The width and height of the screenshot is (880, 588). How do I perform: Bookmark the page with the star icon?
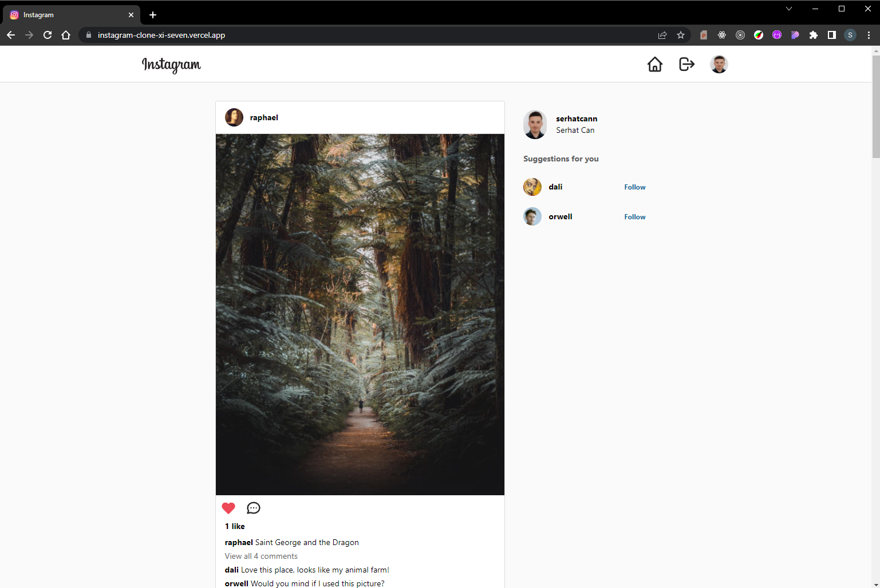[681, 35]
